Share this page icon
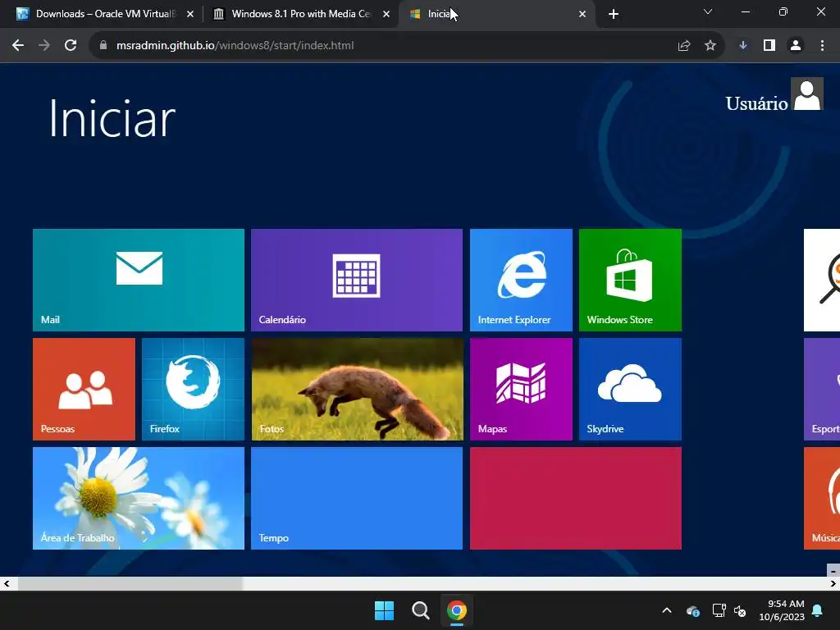Screen dimensions: 840x630 (x=684, y=46)
